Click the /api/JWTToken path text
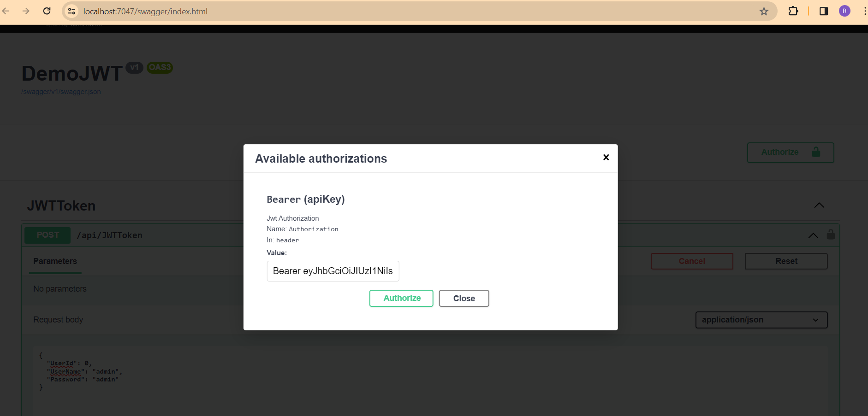Image resolution: width=868 pixels, height=416 pixels. 109,235
